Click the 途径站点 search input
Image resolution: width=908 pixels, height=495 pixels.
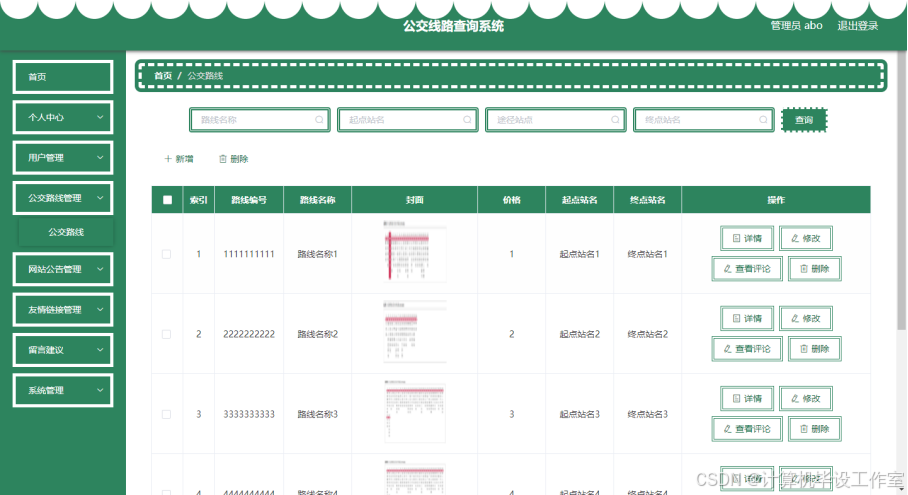point(556,120)
